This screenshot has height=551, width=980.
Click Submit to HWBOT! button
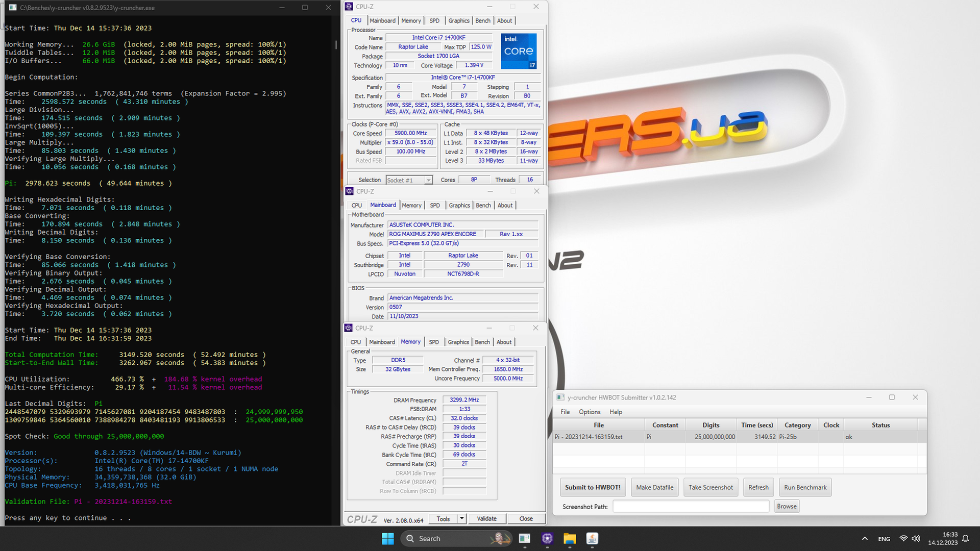point(593,487)
